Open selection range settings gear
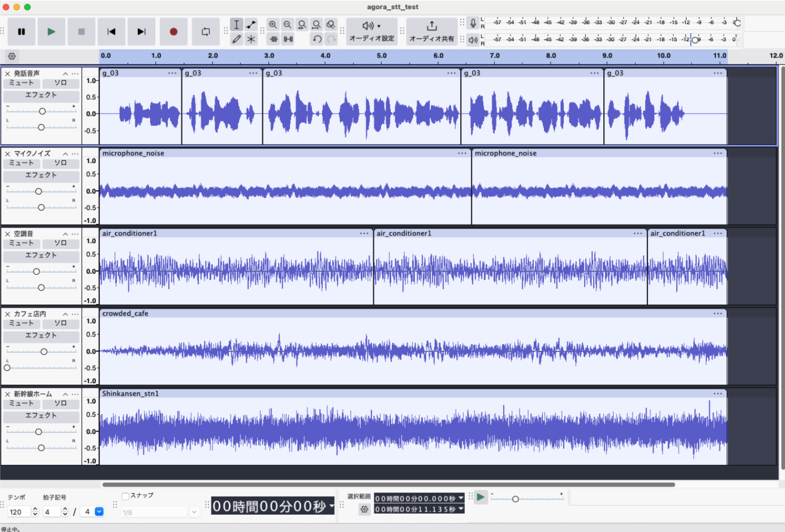Viewport: 785px width, 532px height. [x=364, y=509]
